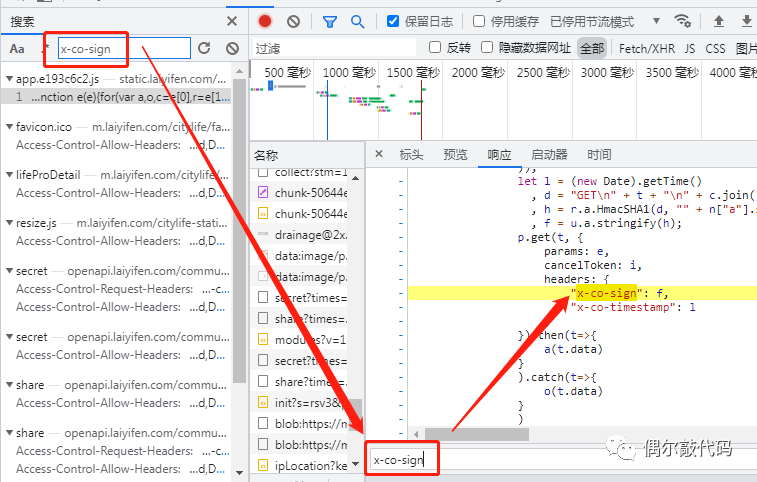Screen dimensions: 757x482
Task: Select init?s=rsv3 request row
Action: point(300,403)
